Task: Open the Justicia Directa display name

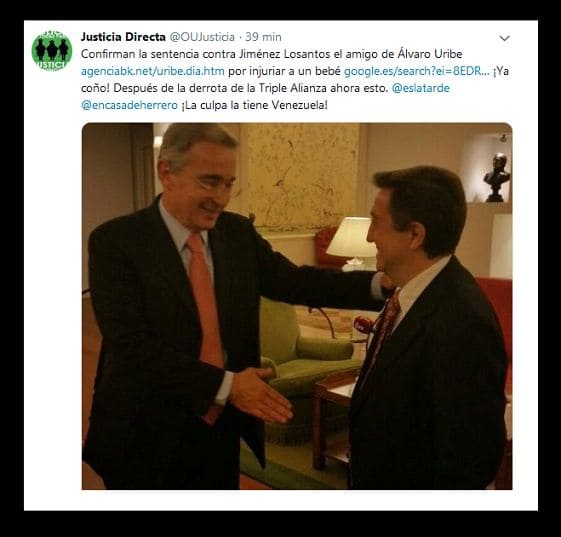Action: pyautogui.click(x=123, y=37)
